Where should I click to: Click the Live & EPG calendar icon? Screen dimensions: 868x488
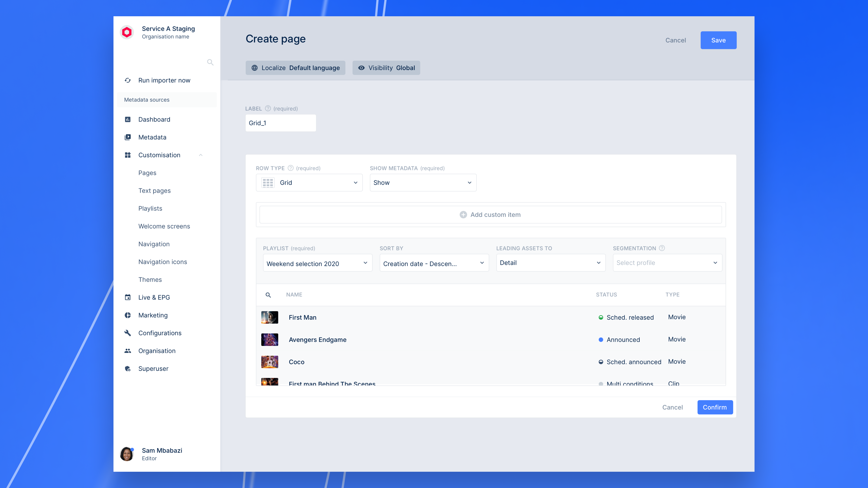tap(128, 297)
